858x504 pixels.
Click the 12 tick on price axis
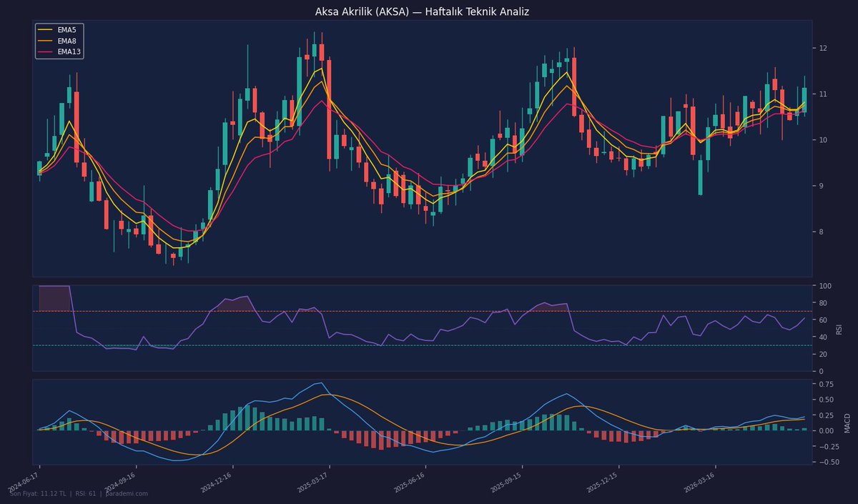(822, 48)
